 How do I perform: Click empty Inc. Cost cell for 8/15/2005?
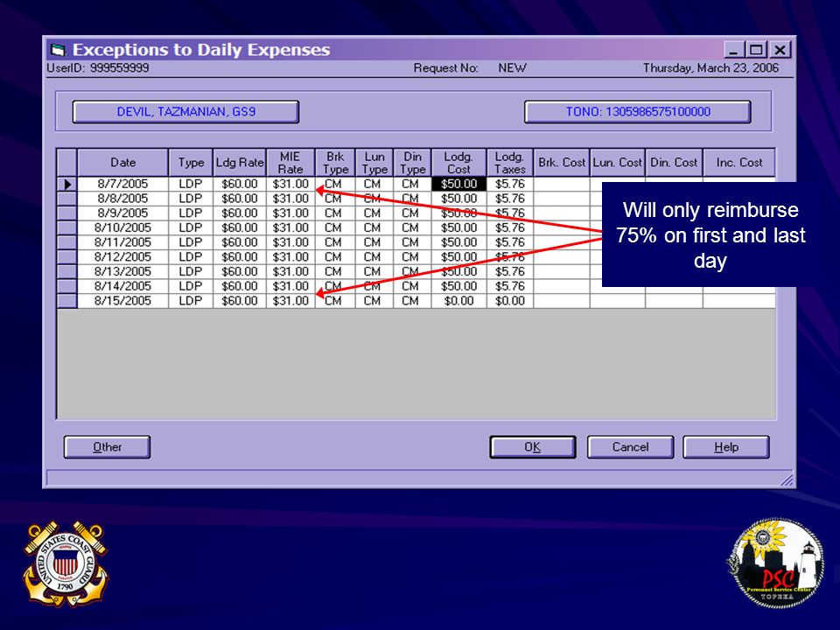[x=739, y=300]
